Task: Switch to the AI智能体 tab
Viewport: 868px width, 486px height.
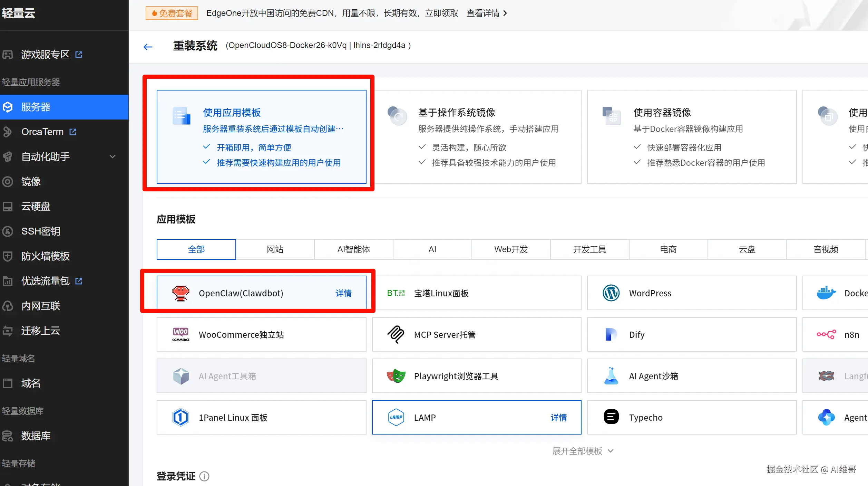Action: 353,249
